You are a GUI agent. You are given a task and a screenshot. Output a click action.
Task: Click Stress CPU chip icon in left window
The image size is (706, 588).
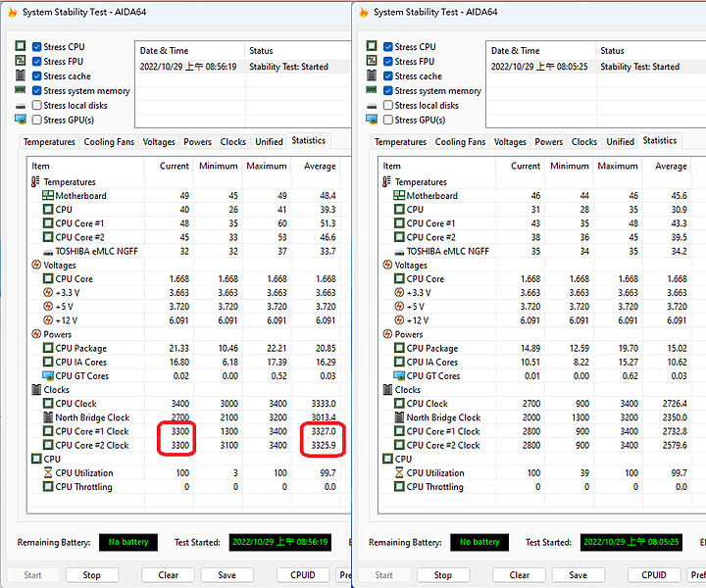click(21, 46)
